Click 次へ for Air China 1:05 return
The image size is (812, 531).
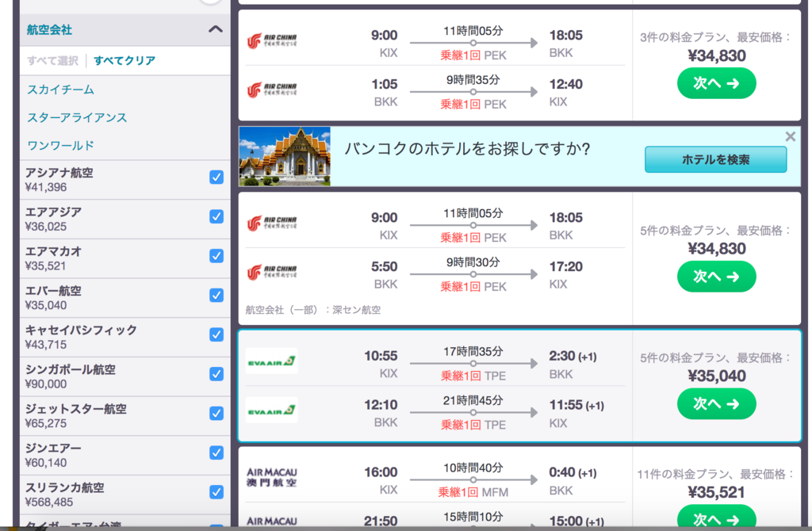(717, 83)
